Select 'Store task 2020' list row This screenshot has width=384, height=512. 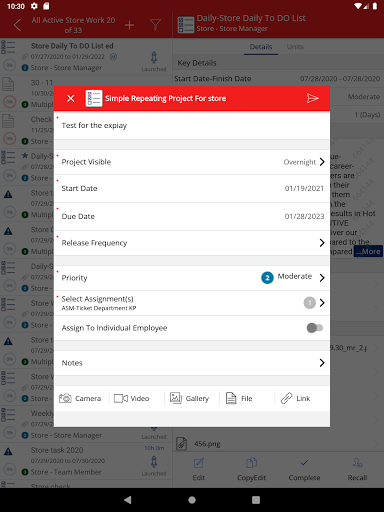coord(86,461)
